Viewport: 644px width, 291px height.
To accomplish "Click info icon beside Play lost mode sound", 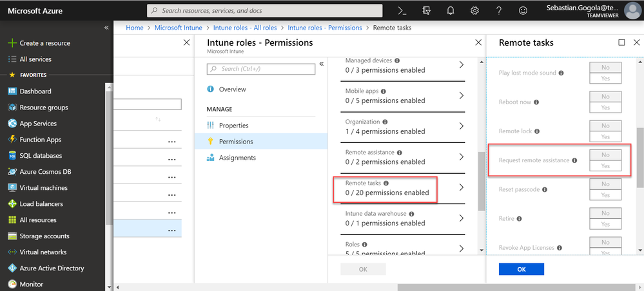I will click(x=561, y=73).
